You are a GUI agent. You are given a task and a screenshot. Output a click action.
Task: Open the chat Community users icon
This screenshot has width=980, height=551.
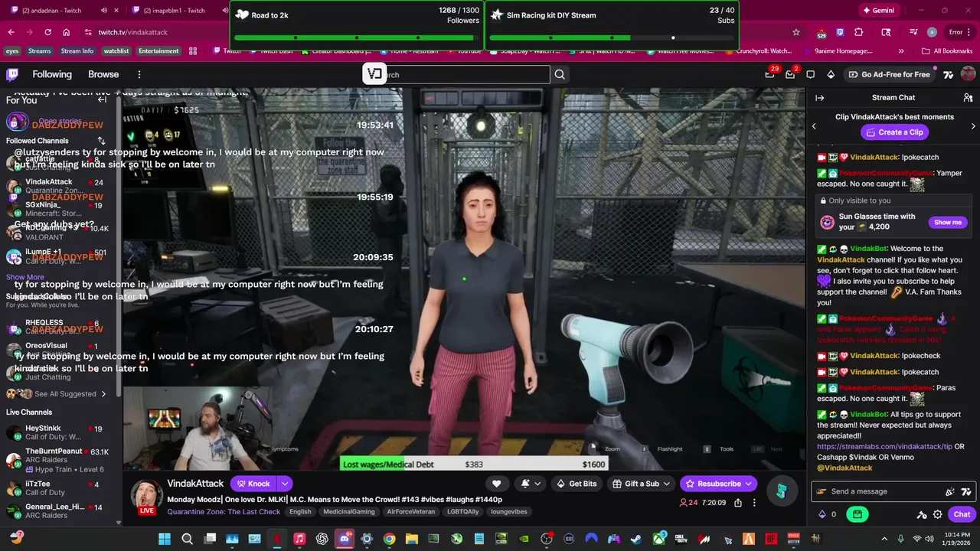pyautogui.click(x=968, y=98)
